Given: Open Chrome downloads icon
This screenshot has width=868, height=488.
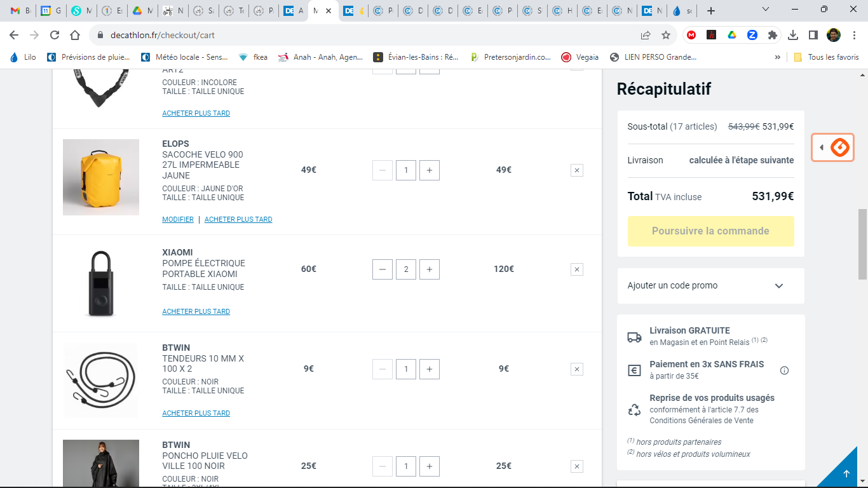Looking at the screenshot, I should (x=792, y=35).
